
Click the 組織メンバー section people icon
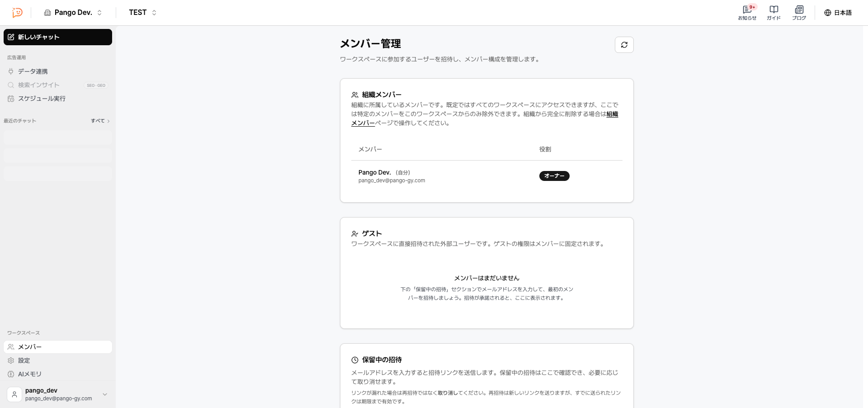click(x=355, y=95)
